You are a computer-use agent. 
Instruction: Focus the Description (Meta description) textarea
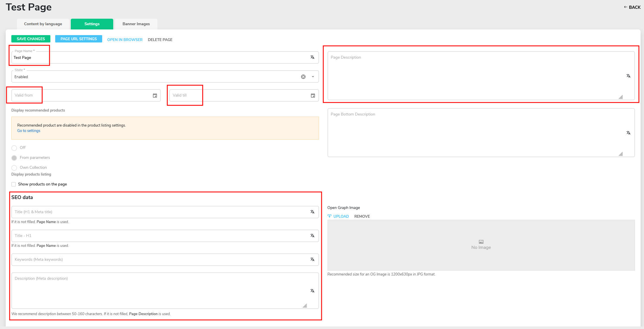click(165, 290)
